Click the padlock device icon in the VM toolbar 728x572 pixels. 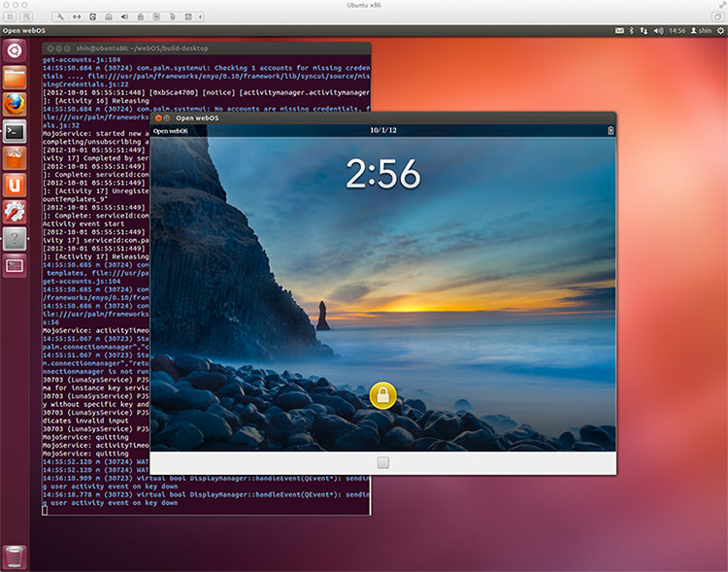[x=140, y=17]
